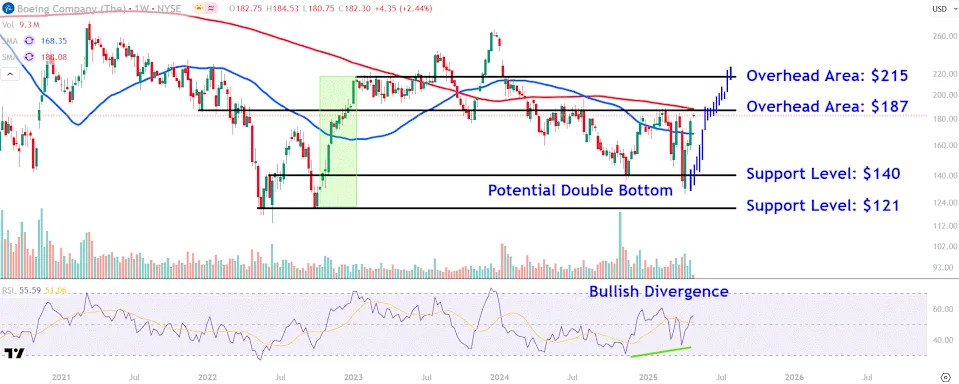Click the Overhead Area: $215 label
959x384 pixels.
(827, 76)
